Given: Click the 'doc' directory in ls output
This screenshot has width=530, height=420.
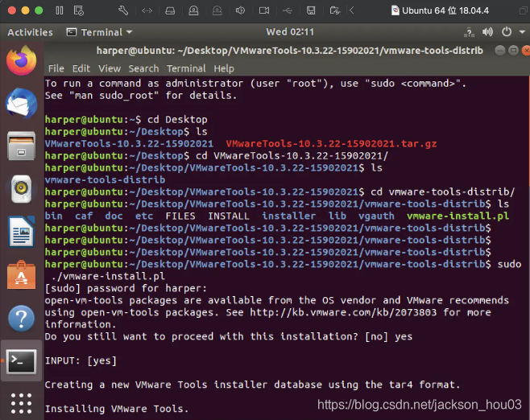Looking at the screenshot, I should [114, 216].
